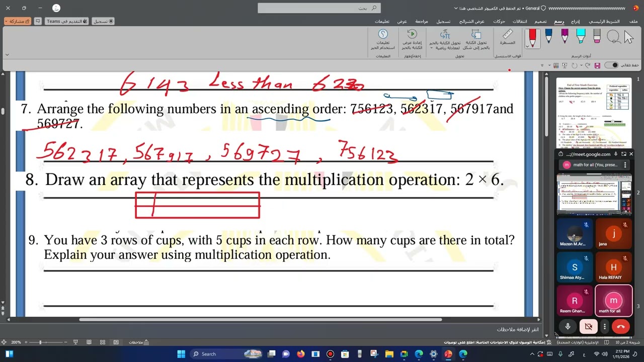644x362 pixels.
Task: Mute microphone in Google Meet window
Action: (x=568, y=326)
